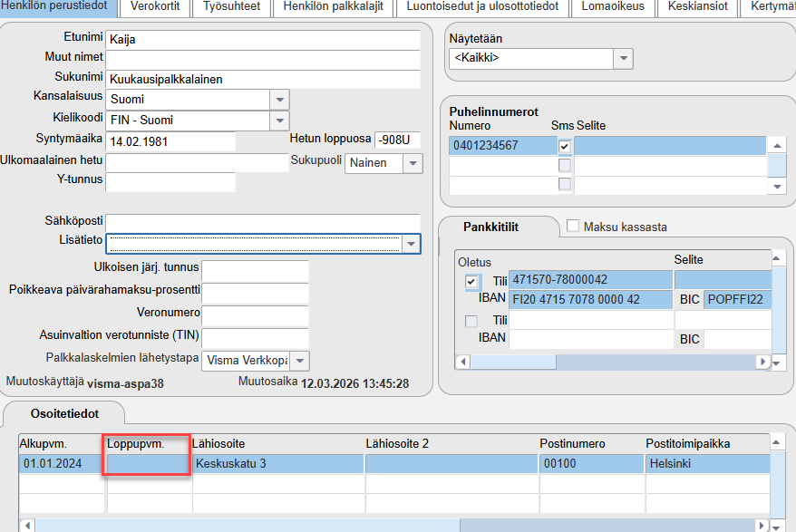Open the Näytetään dropdown showing Kaikki
796x532 pixels.
coord(624,58)
